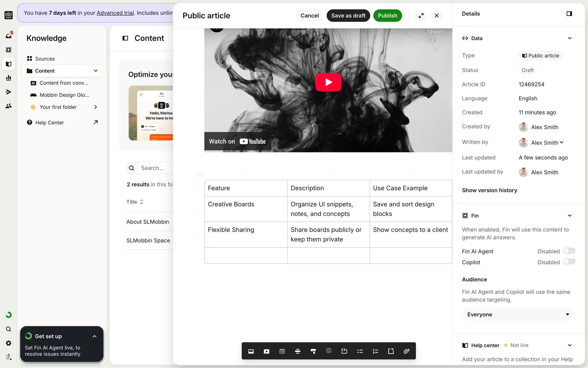
Task: Play the embedded YouTube video
Action: click(x=328, y=82)
